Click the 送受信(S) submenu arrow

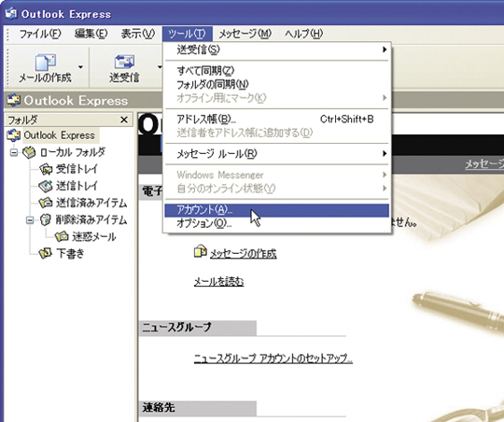coord(385,49)
